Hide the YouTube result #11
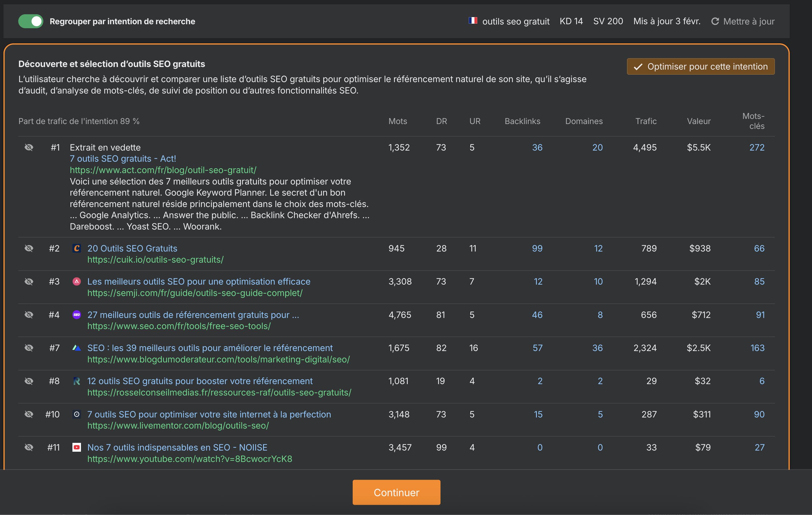This screenshot has height=515, width=812. (29, 447)
